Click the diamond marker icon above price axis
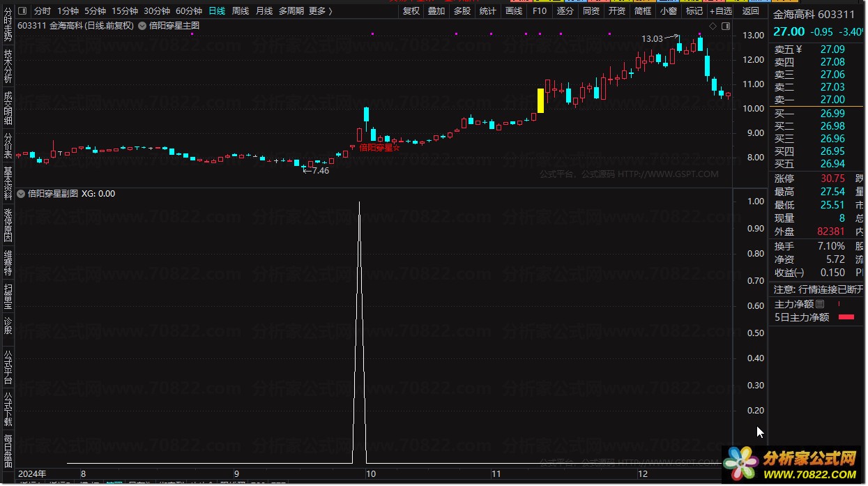 pos(713,26)
